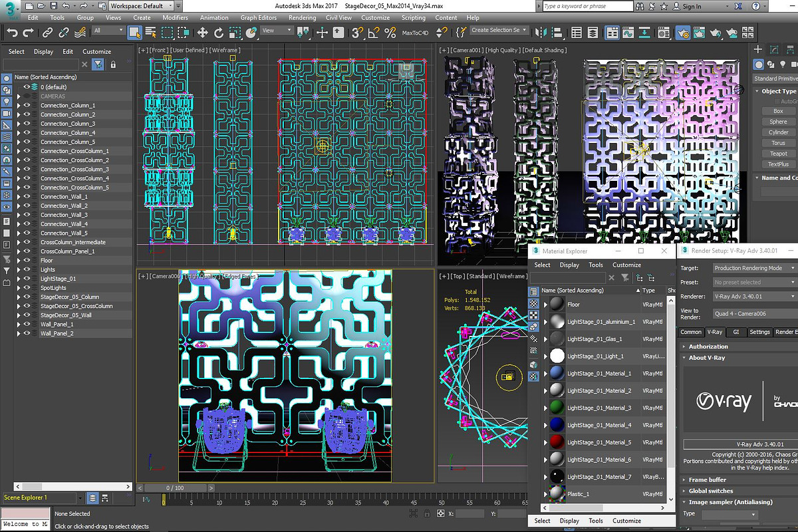The width and height of the screenshot is (798, 532).
Task: Click the Redo arrow in main toolbar
Action: coord(28,32)
